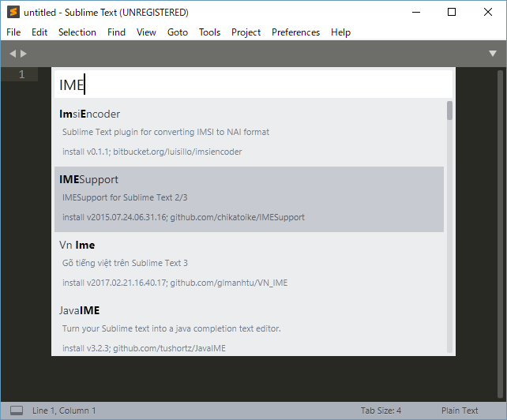Viewport: 507px width, 420px height.
Task: Open the Help menu
Action: click(341, 32)
